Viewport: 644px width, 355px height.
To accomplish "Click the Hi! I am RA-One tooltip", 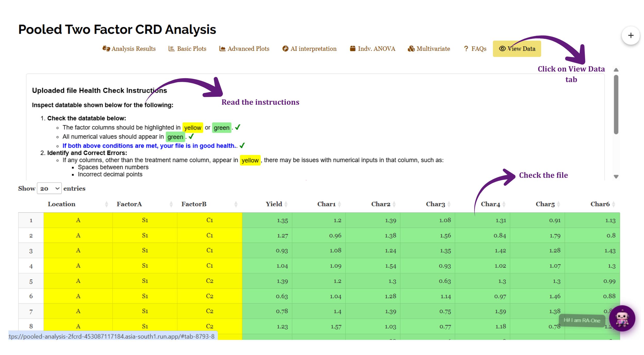I will [x=582, y=320].
